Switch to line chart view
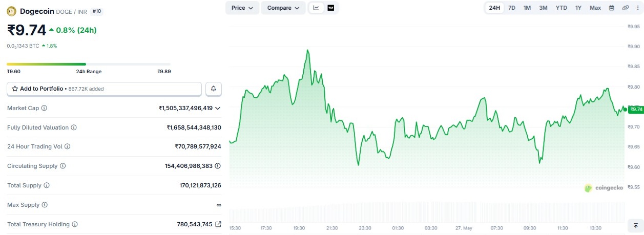 click(316, 8)
